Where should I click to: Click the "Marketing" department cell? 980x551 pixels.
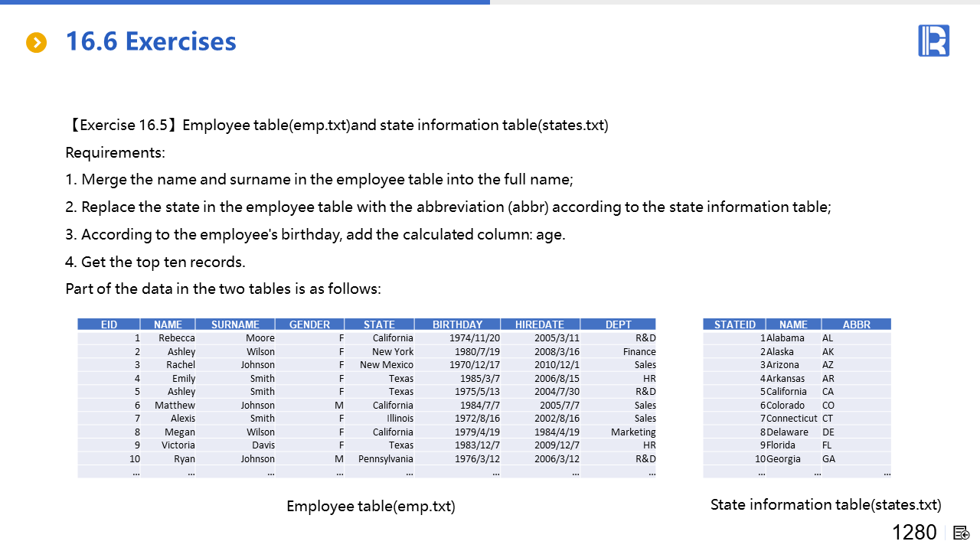[x=633, y=432]
